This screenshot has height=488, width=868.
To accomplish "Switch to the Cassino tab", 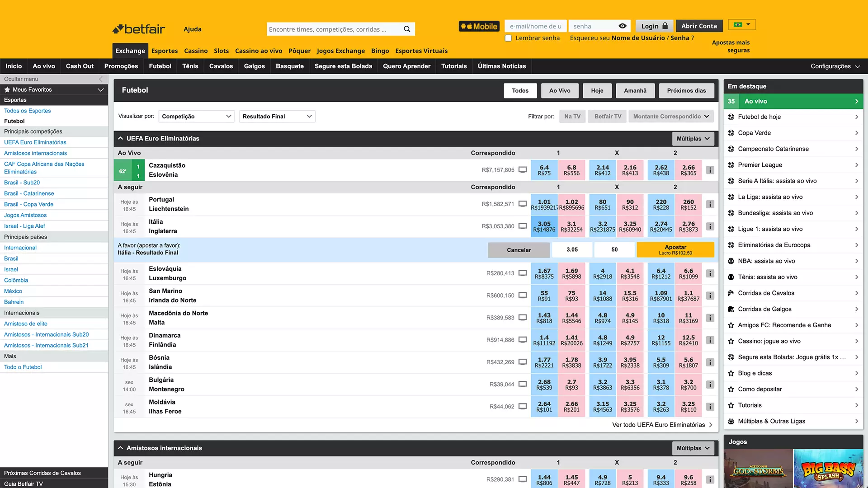I will pos(196,51).
